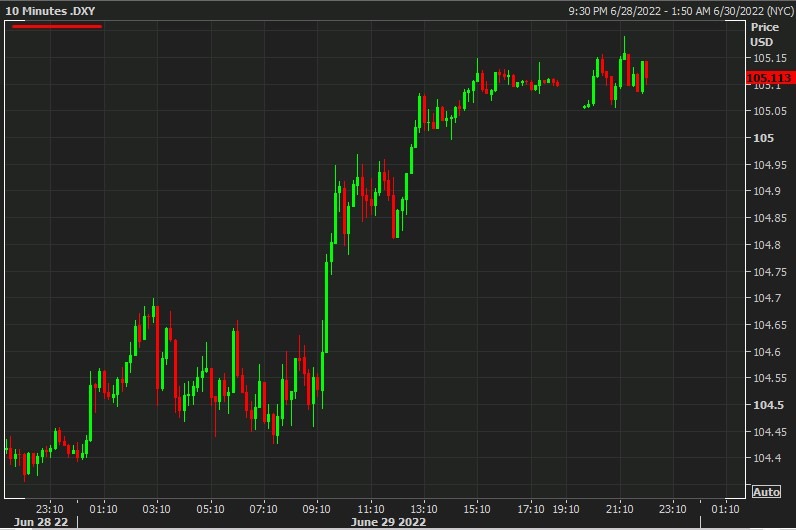Select the 10 Minutes .DXY chart title
Image resolution: width=796 pixels, height=530 pixels.
click(x=50, y=11)
